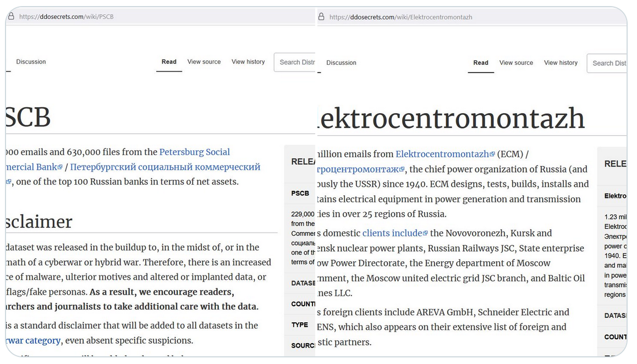Select the Read tab on the PSCB page
The height and width of the screenshot is (364, 637).
pos(169,62)
